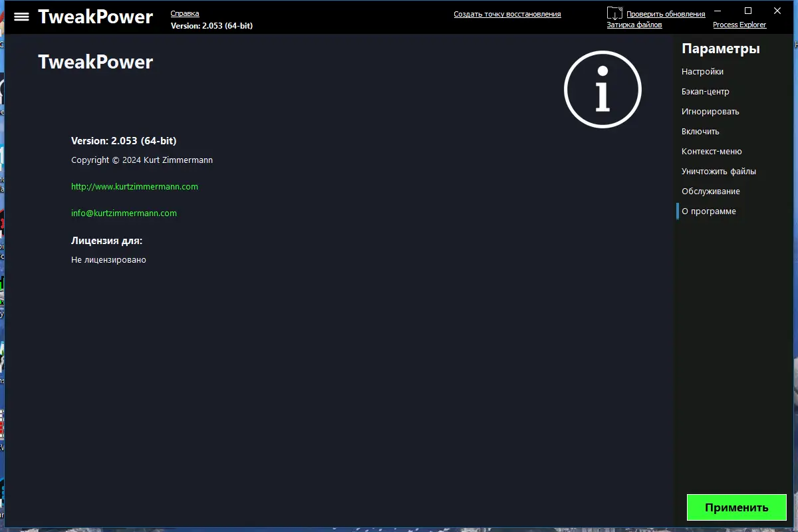798x532 pixels.
Task: Open Затирка файлов link
Action: (x=634, y=25)
